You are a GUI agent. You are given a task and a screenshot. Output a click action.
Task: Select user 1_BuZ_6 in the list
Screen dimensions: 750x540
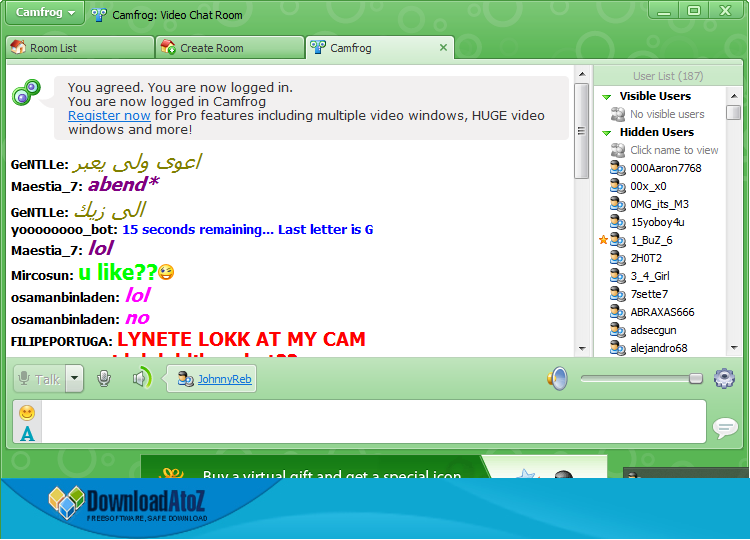(x=651, y=240)
